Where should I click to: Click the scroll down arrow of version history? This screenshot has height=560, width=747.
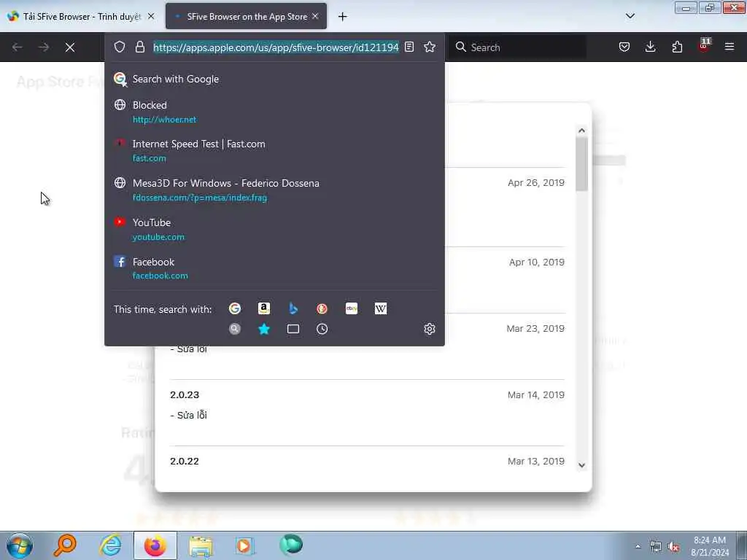(x=581, y=465)
